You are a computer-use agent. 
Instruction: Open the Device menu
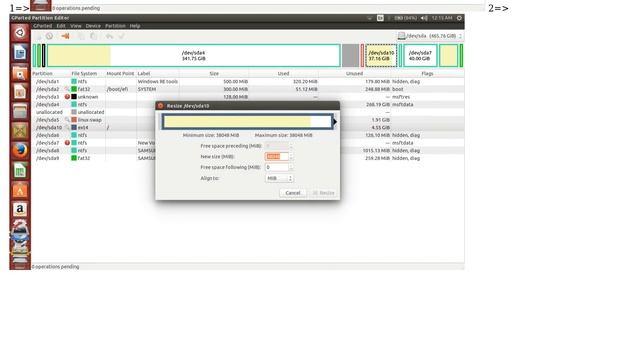pyautogui.click(x=93, y=26)
